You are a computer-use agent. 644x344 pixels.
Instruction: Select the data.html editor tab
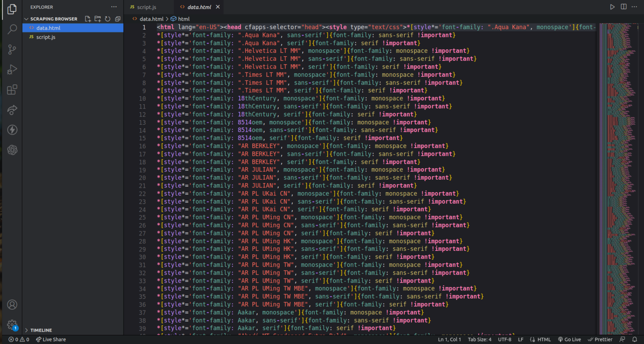tap(200, 7)
